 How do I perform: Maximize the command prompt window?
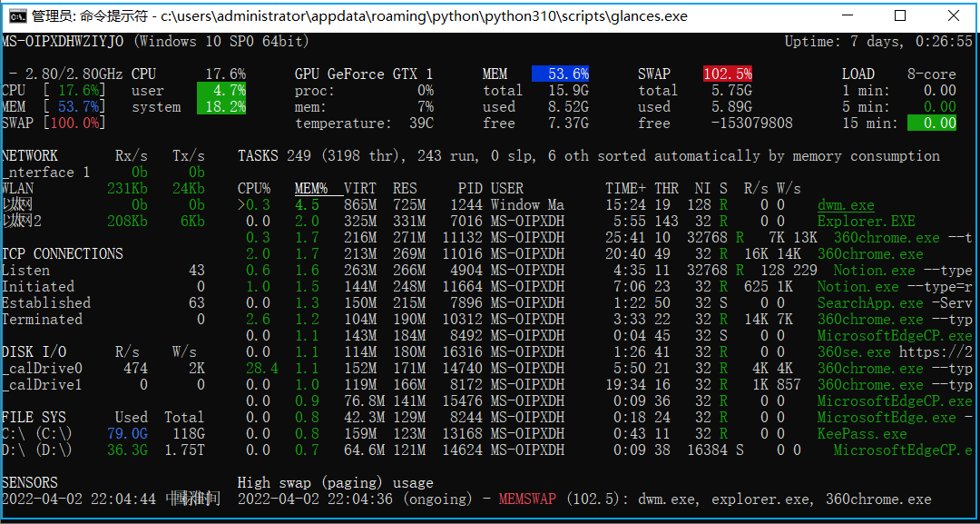(900, 16)
